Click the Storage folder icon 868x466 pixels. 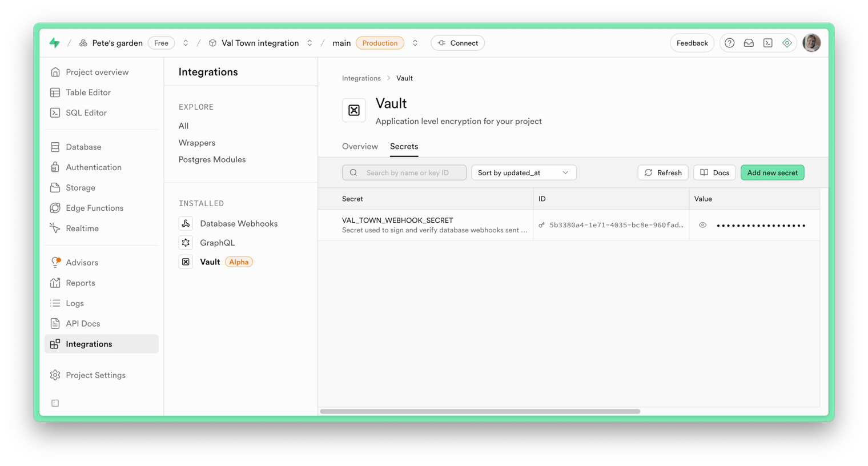(55, 188)
